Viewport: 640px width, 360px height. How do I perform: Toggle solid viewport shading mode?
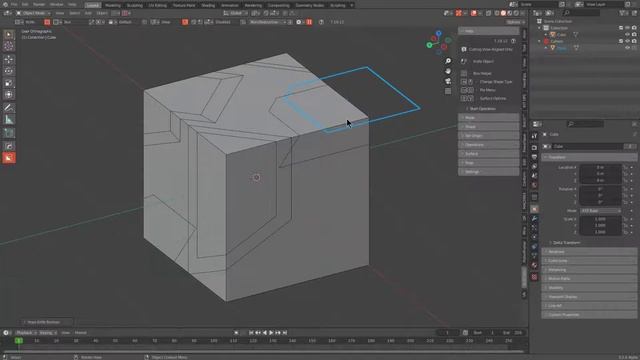tap(503, 13)
